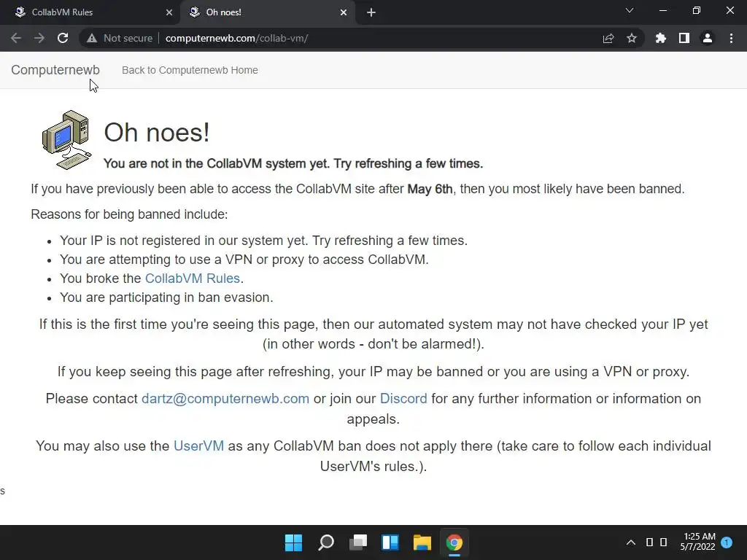The width and height of the screenshot is (747, 560).
Task: Click the retro computer image
Action: pos(66,139)
